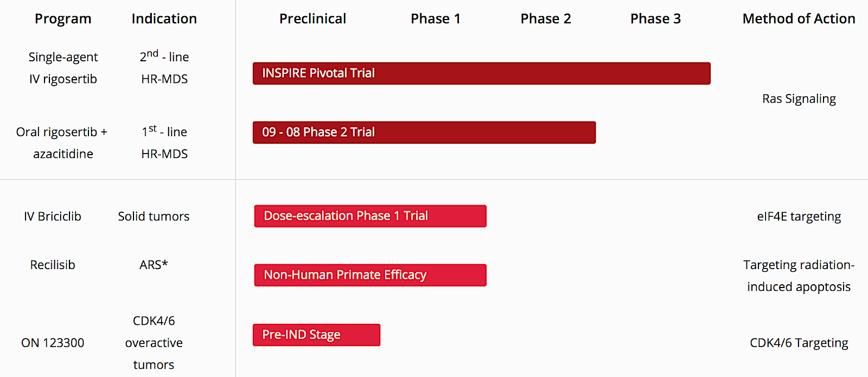This screenshot has width=868, height=377.
Task: Select the Preclinical column header
Action: [312, 19]
